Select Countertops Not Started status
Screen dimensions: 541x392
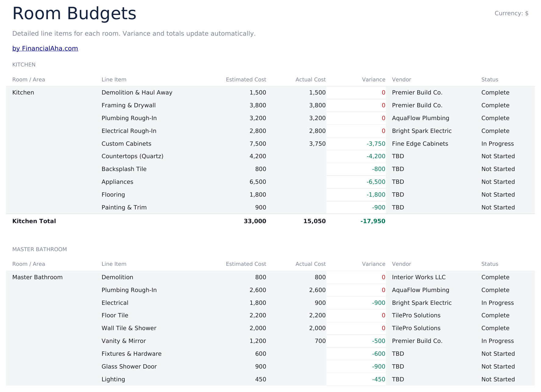click(498, 156)
